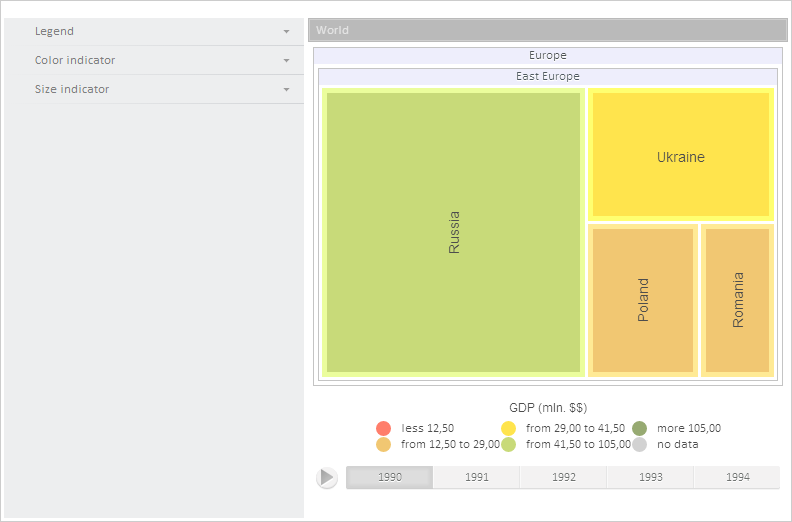The image size is (792, 522).
Task: Select the Ukraine treemap tile
Action: click(680, 156)
